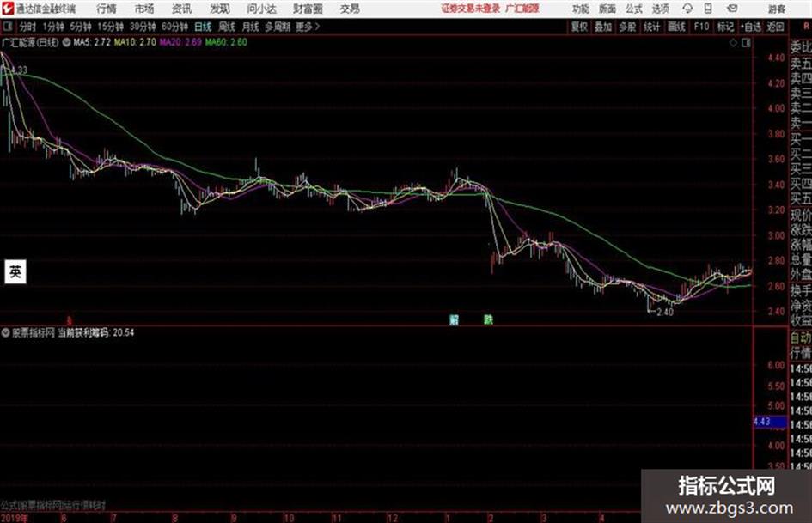Click 当前获利筹码: 20.54 value
Screen dimensions: 812x523
95,332
